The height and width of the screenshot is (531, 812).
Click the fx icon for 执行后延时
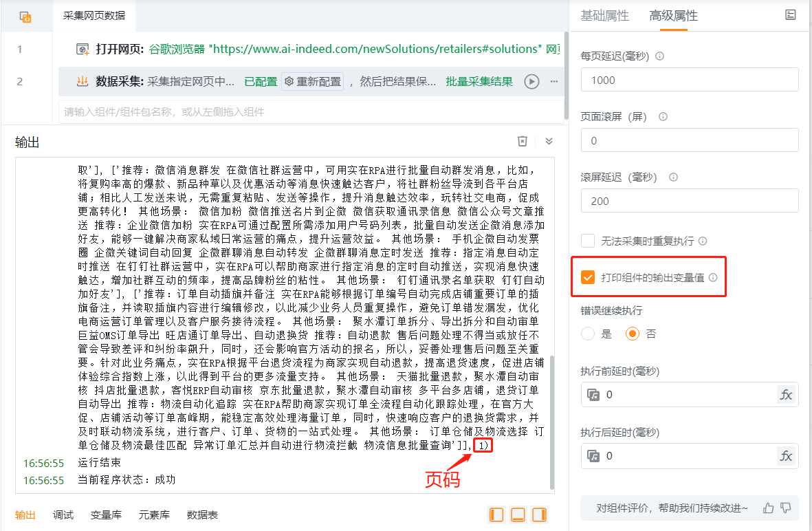(786, 456)
